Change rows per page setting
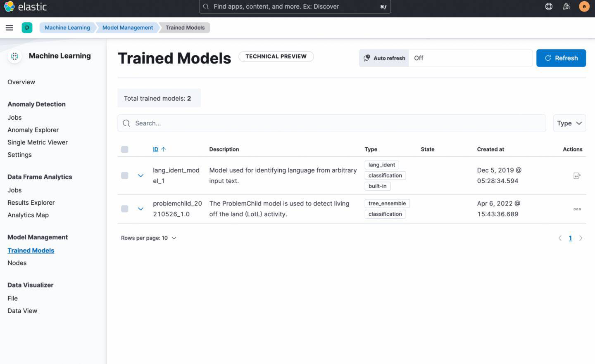The image size is (595, 364). [149, 238]
